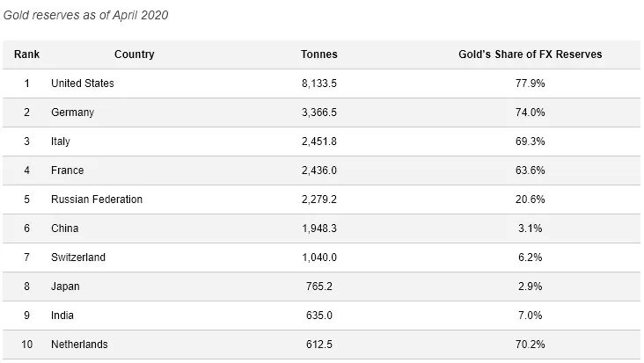Select the 20.6% share value
Viewport: 644px width, 363px height.
[531, 200]
